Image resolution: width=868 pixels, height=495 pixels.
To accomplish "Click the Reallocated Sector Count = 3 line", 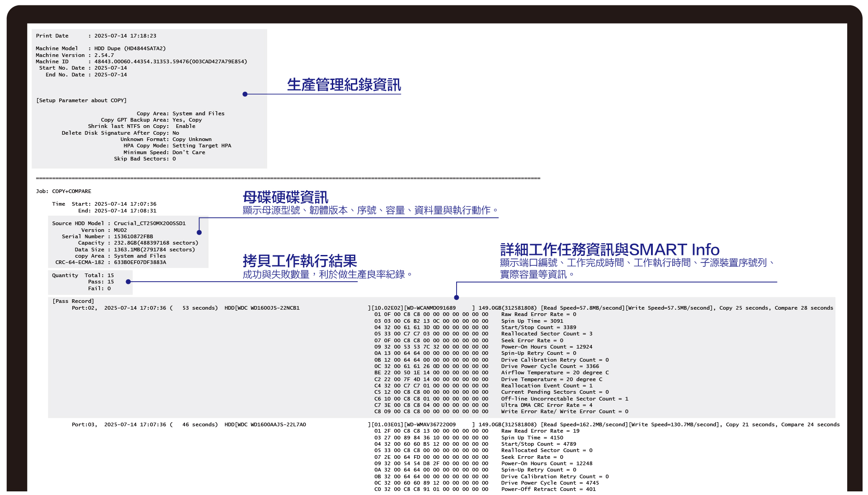I will (x=546, y=334).
